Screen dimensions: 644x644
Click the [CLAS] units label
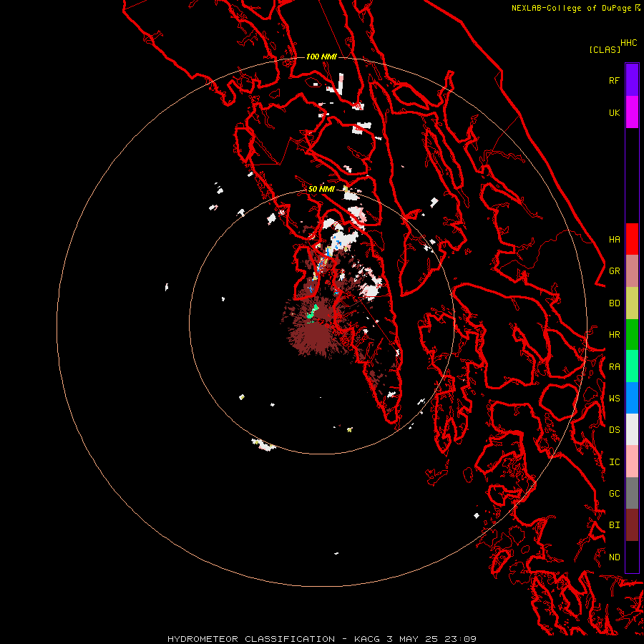click(x=605, y=49)
